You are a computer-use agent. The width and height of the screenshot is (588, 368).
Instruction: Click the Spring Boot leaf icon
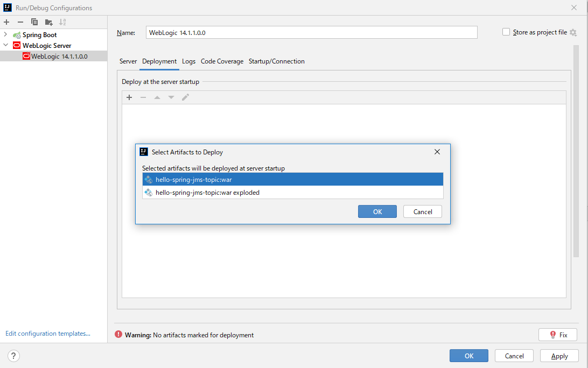17,35
